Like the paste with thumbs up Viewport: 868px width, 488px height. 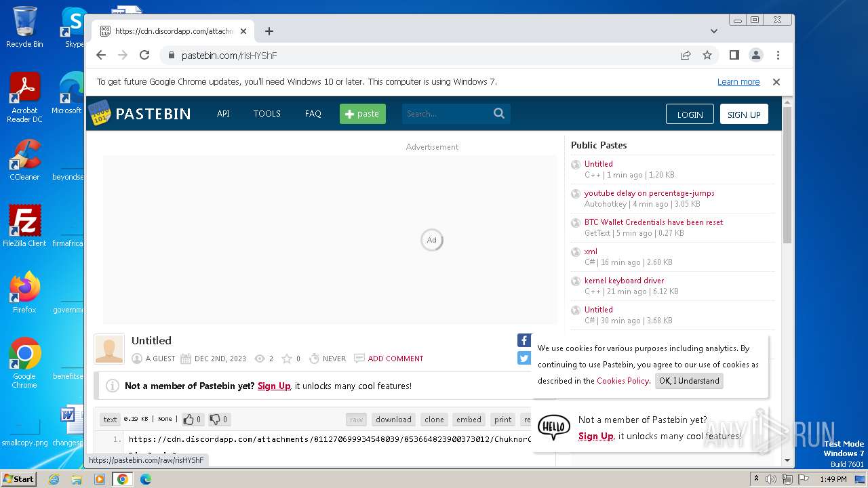tap(193, 420)
